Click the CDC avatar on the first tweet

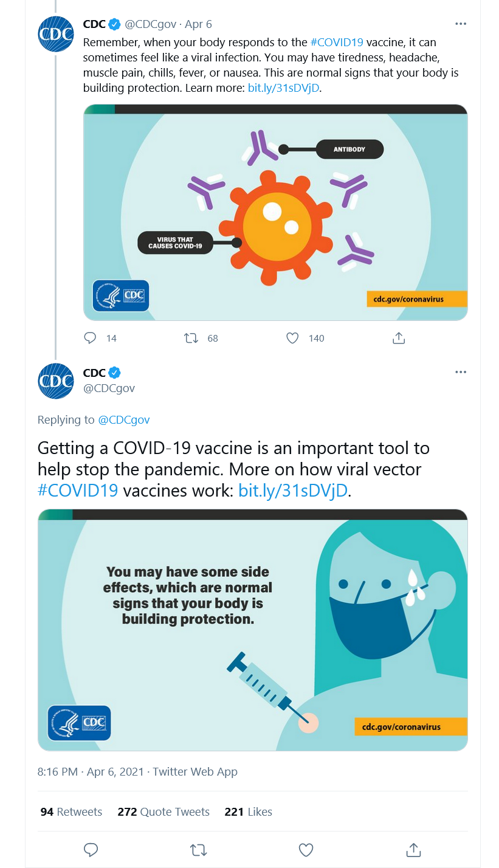(x=56, y=34)
